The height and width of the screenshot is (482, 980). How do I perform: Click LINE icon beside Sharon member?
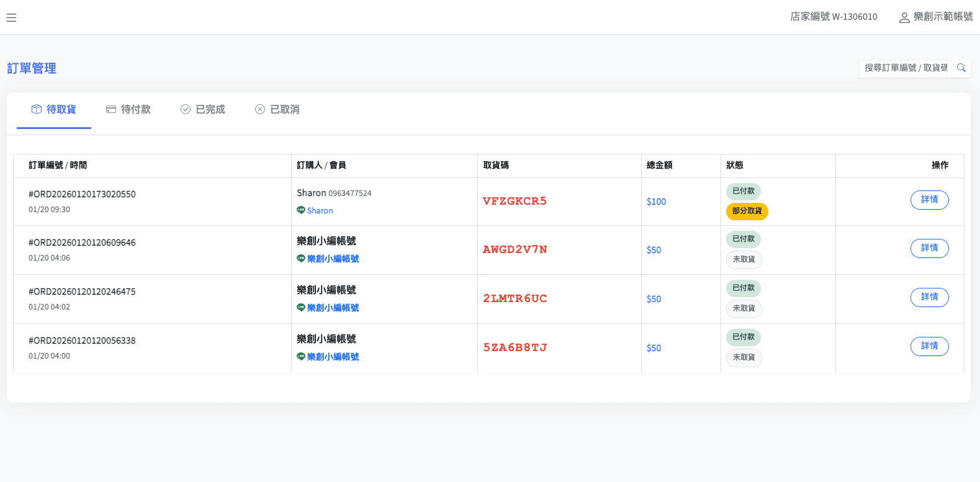(301, 210)
